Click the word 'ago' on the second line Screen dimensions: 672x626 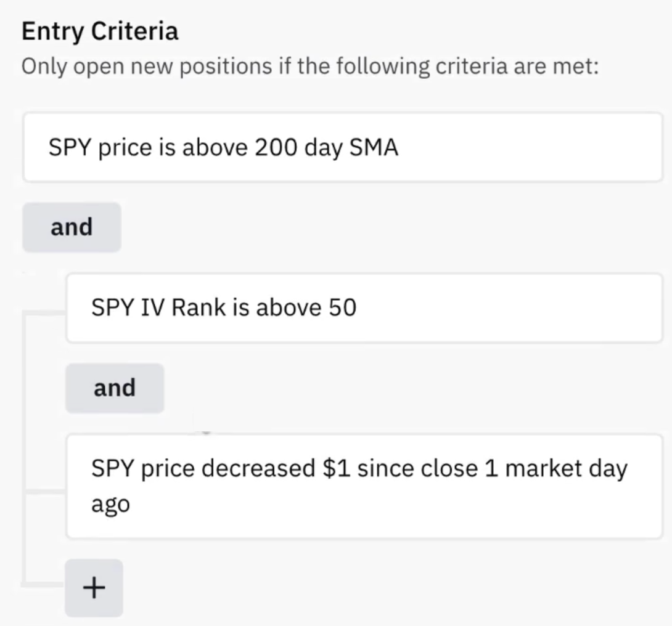(x=110, y=505)
